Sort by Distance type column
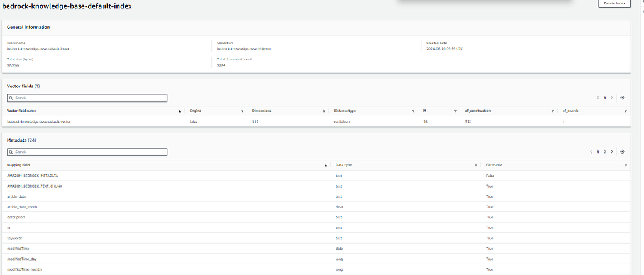This screenshot has width=644, height=275. pyautogui.click(x=414, y=111)
